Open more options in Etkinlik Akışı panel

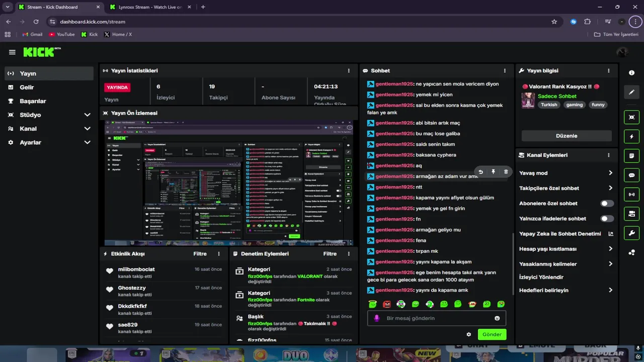click(218, 254)
